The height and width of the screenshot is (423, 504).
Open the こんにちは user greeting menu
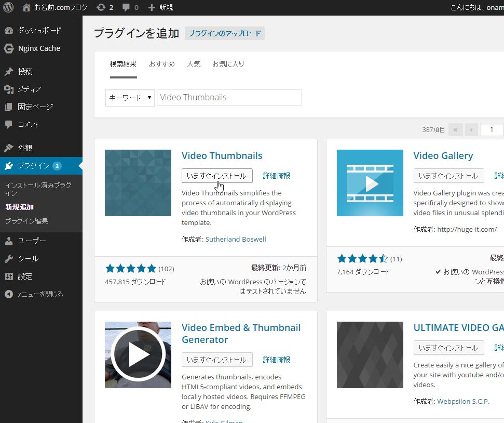[x=477, y=7]
